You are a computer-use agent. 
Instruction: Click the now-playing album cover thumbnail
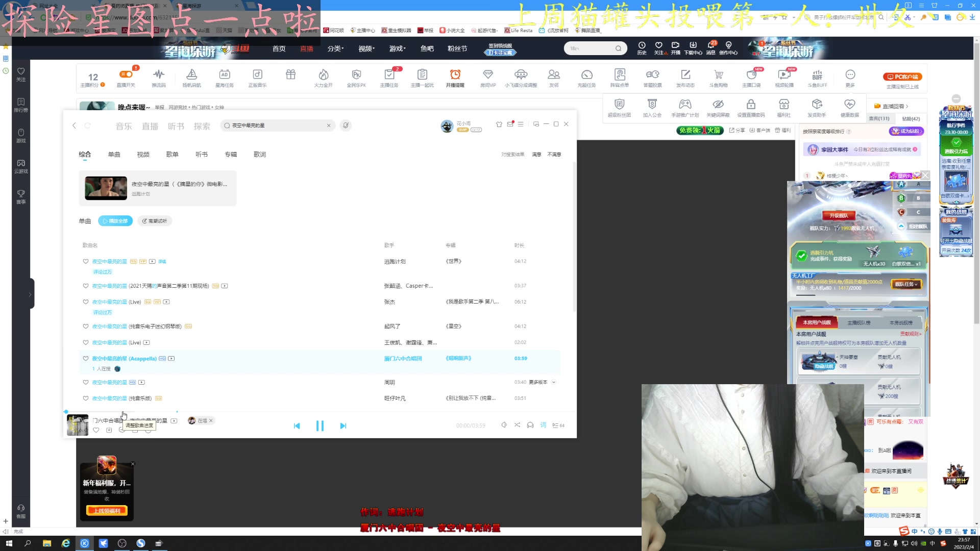[78, 425]
